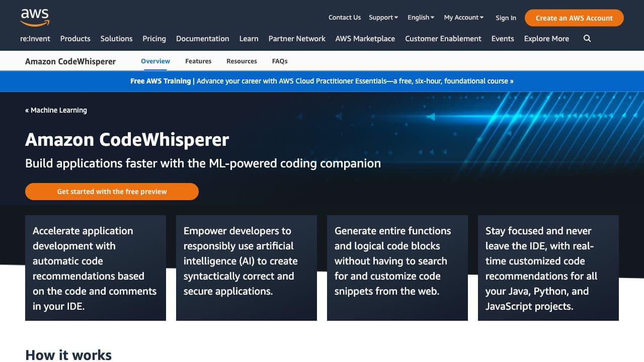Get started with the free preview

[x=112, y=192]
